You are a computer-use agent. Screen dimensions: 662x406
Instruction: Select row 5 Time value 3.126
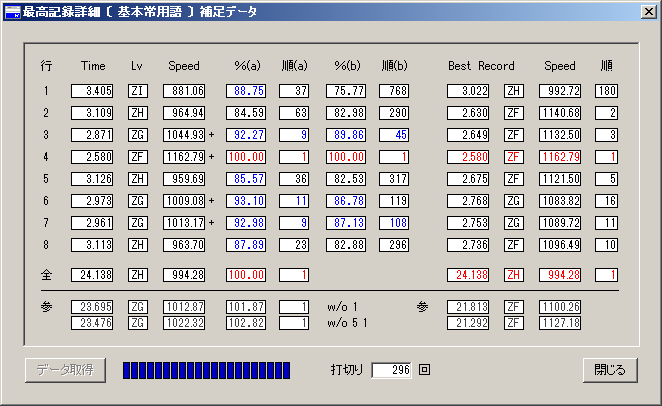pos(92,179)
